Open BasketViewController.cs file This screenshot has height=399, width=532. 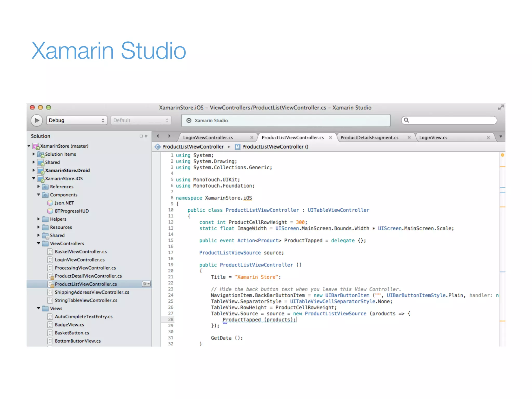coord(81,251)
